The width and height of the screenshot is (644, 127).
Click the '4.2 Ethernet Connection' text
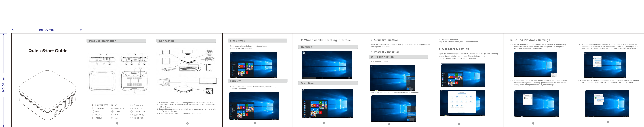(x=448, y=39)
